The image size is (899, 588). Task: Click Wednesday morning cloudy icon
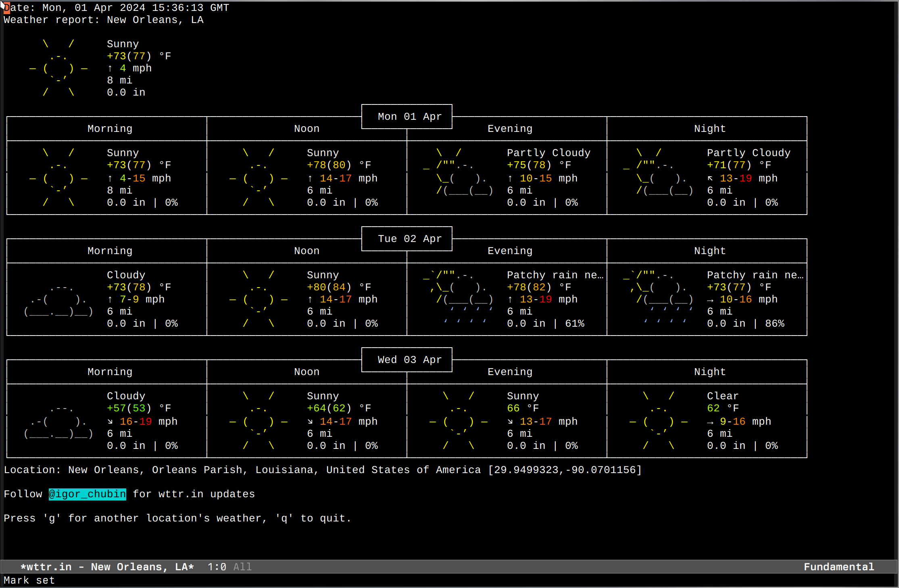[x=58, y=421]
